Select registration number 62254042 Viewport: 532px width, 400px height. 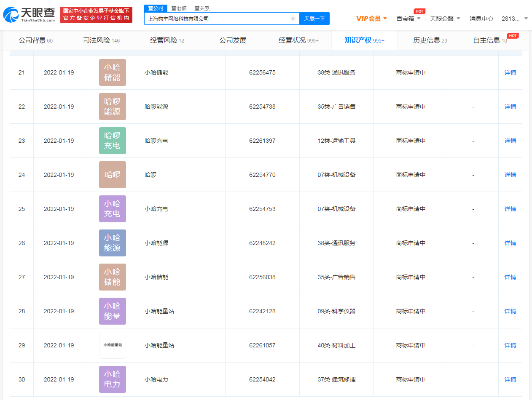pyautogui.click(x=262, y=379)
